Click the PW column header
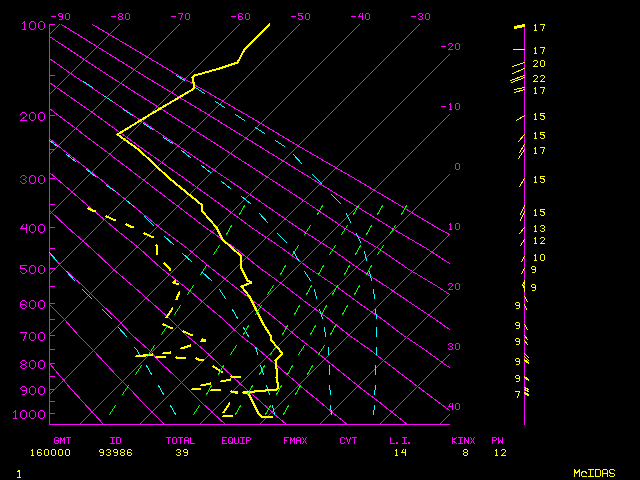This screenshot has width=640, height=480. 497,440
